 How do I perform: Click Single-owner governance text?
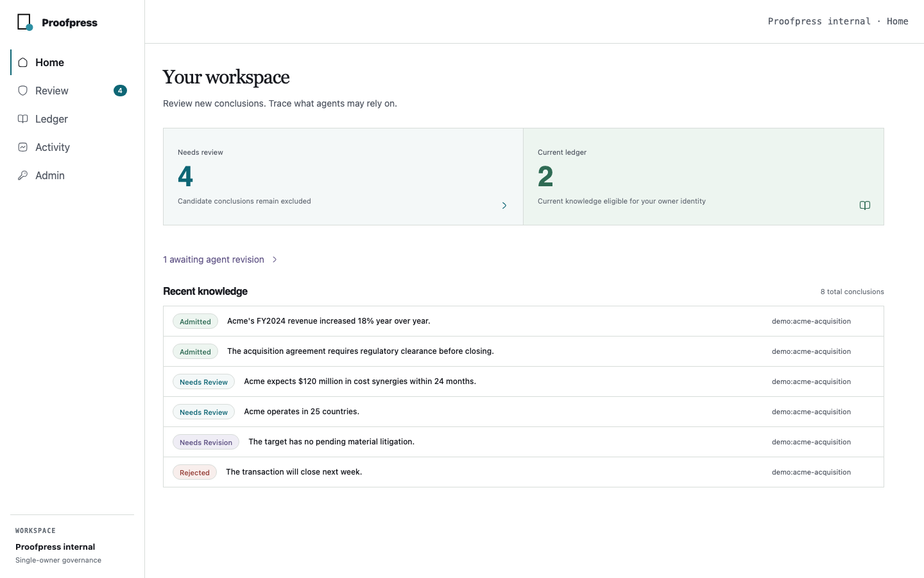(58, 560)
